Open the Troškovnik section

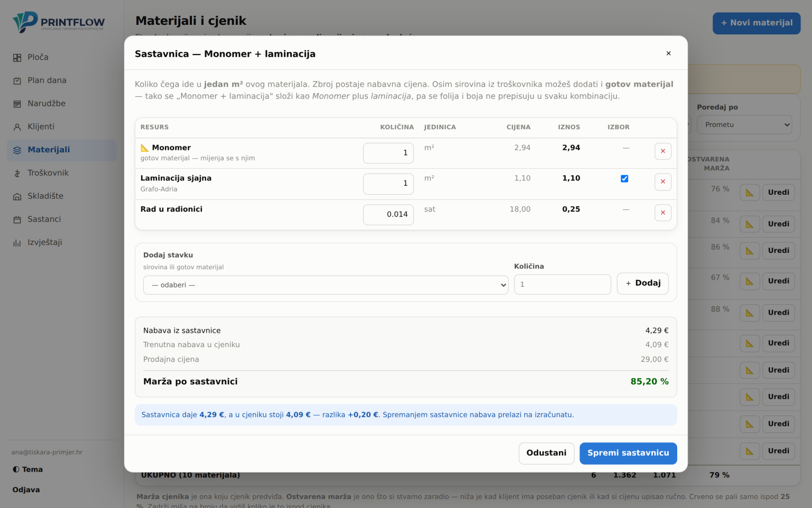[x=61, y=173]
